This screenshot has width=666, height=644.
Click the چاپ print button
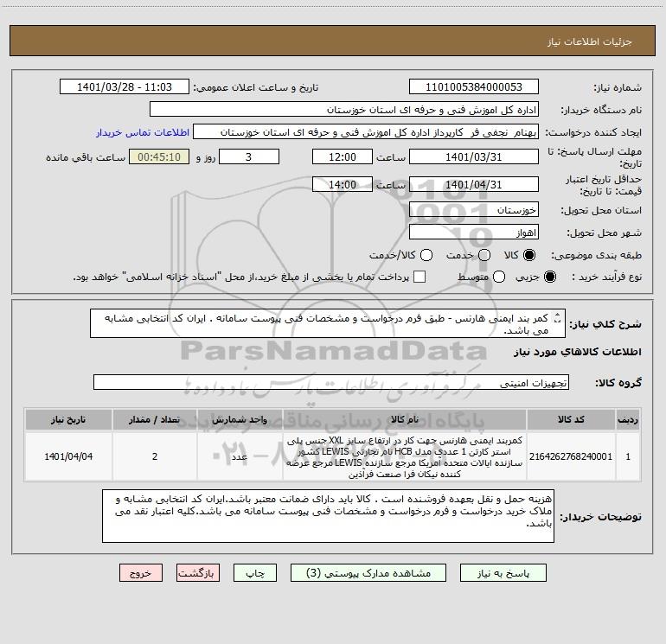[x=255, y=572]
